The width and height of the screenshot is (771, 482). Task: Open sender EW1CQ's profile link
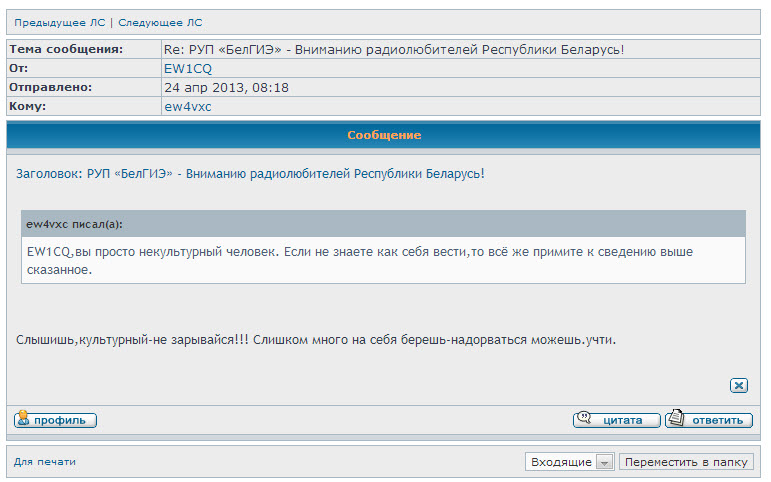pyautogui.click(x=185, y=68)
